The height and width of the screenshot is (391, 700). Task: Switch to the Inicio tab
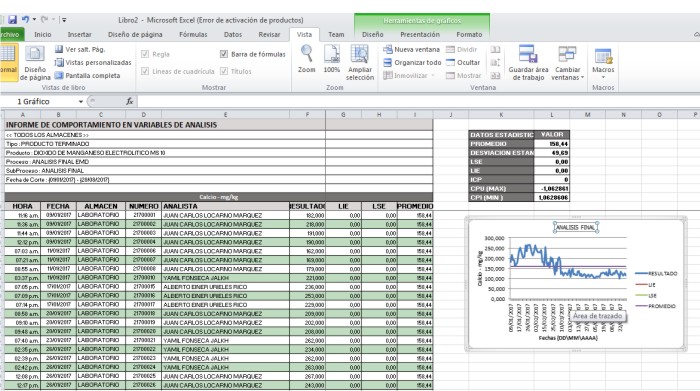[43, 34]
